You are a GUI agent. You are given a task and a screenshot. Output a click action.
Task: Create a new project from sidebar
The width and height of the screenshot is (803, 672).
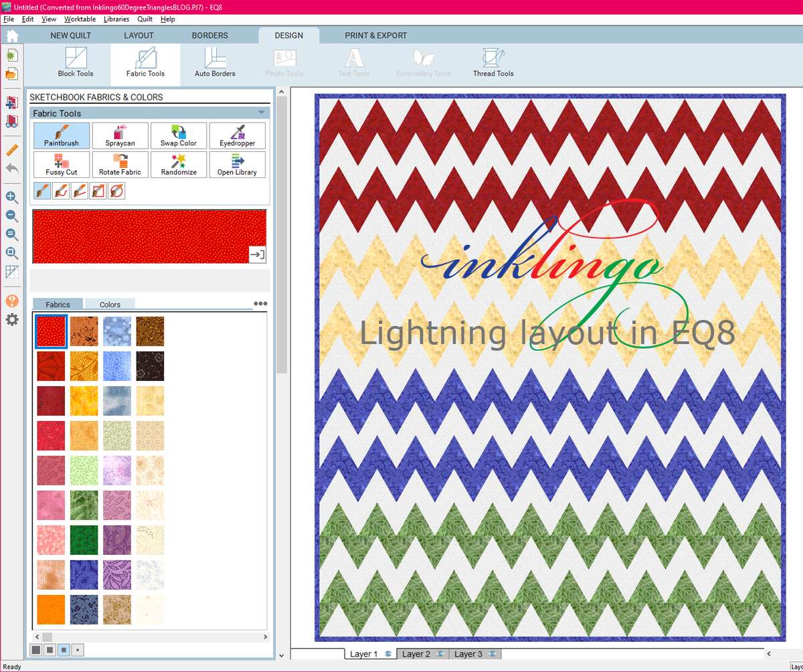pos(12,56)
